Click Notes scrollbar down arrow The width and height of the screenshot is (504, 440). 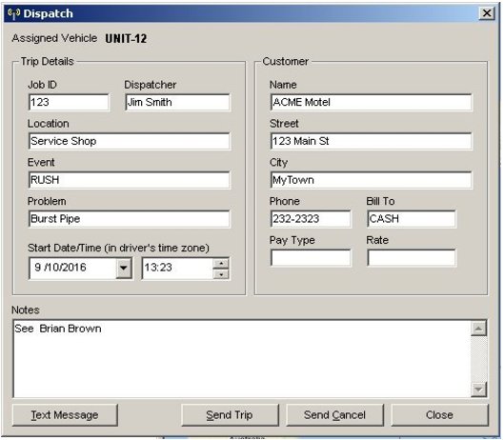click(478, 390)
